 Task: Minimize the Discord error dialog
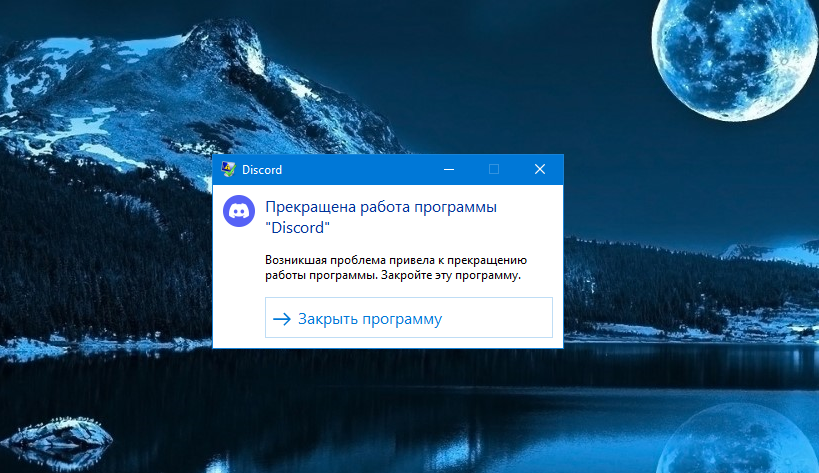(449, 169)
